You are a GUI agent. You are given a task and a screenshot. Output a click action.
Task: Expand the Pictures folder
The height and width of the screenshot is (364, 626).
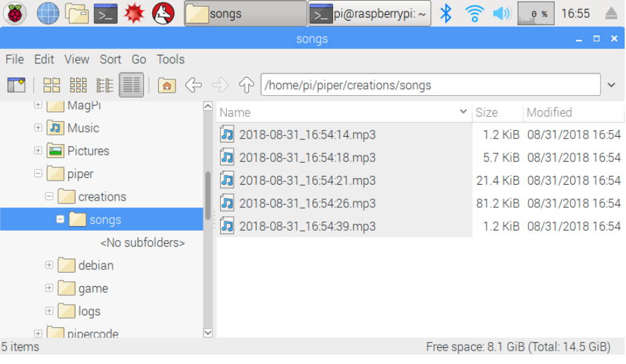pos(38,150)
